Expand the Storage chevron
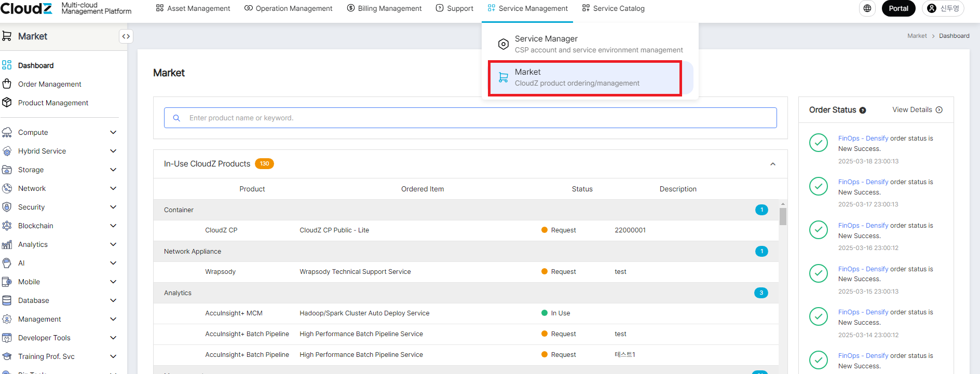980x374 pixels. coord(113,170)
